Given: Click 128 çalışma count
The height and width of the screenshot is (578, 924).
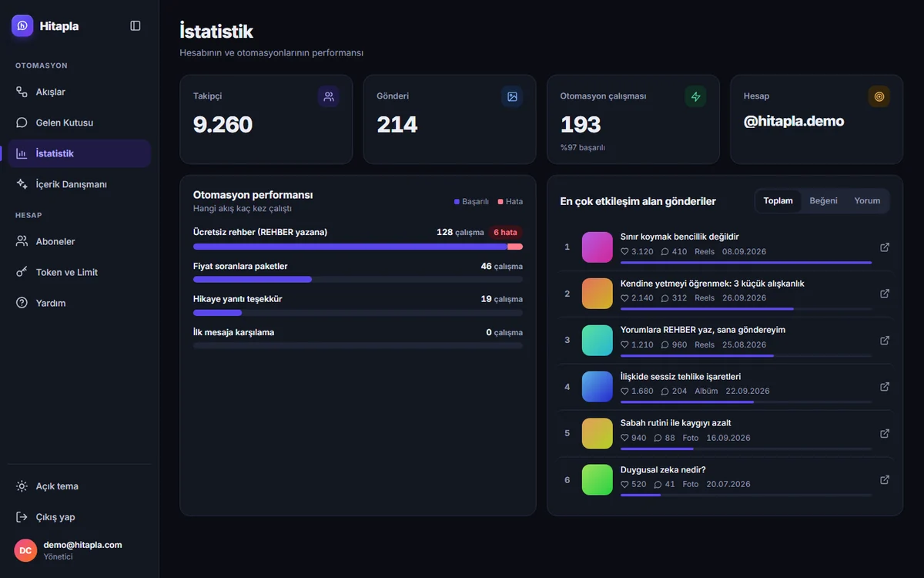Looking at the screenshot, I should click(x=460, y=232).
